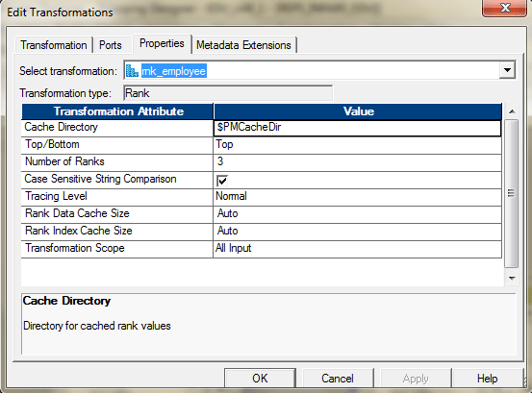The height and width of the screenshot is (393, 532).
Task: Click the Transformation type Rank field
Action: 228,93
